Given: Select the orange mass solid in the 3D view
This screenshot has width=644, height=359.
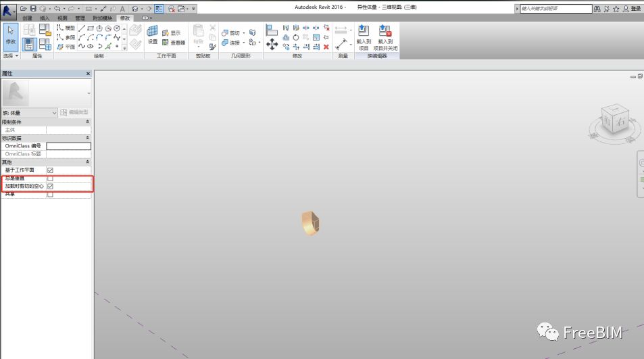Looking at the screenshot, I should [x=310, y=223].
